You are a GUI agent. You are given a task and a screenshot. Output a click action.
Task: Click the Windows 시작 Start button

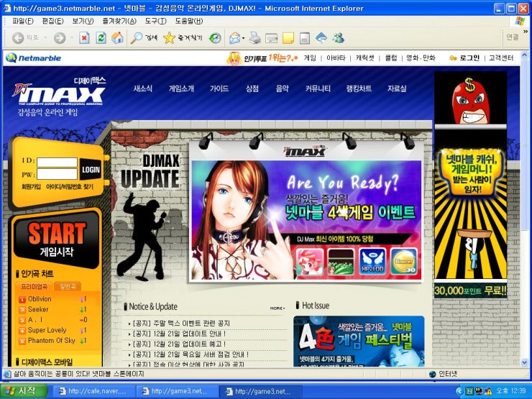coord(23,391)
